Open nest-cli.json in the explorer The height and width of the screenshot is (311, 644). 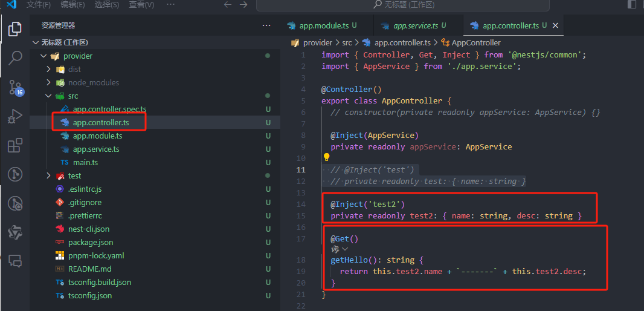pos(89,229)
